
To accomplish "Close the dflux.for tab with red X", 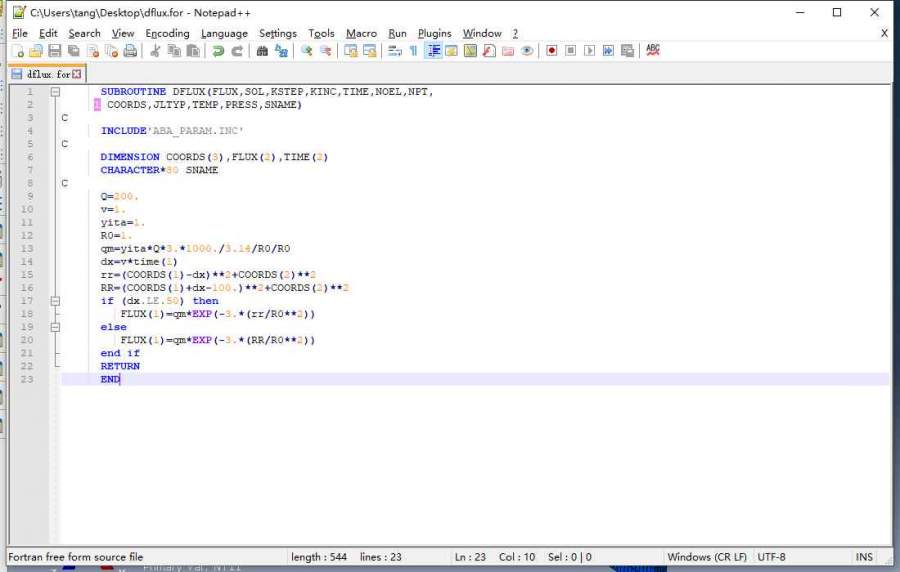I will (x=77, y=74).
